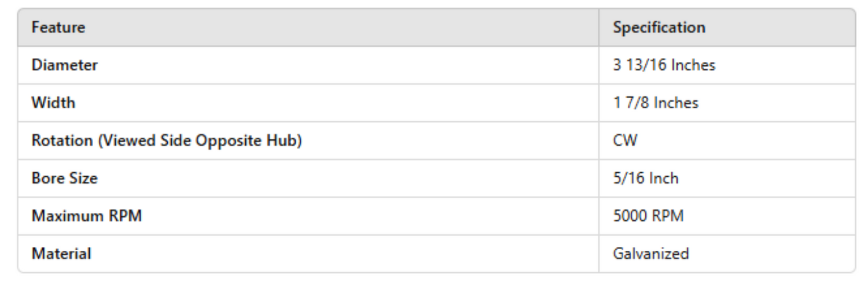Viewport: 868px width, 285px height.
Task: Click the word Hub in Rotation row
Action: click(x=286, y=140)
